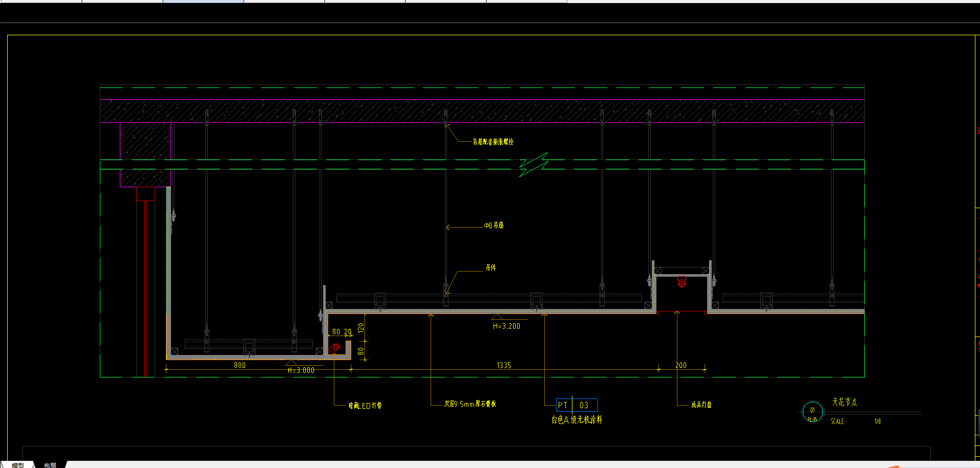Switch to the 模型 tab

click(x=18, y=464)
